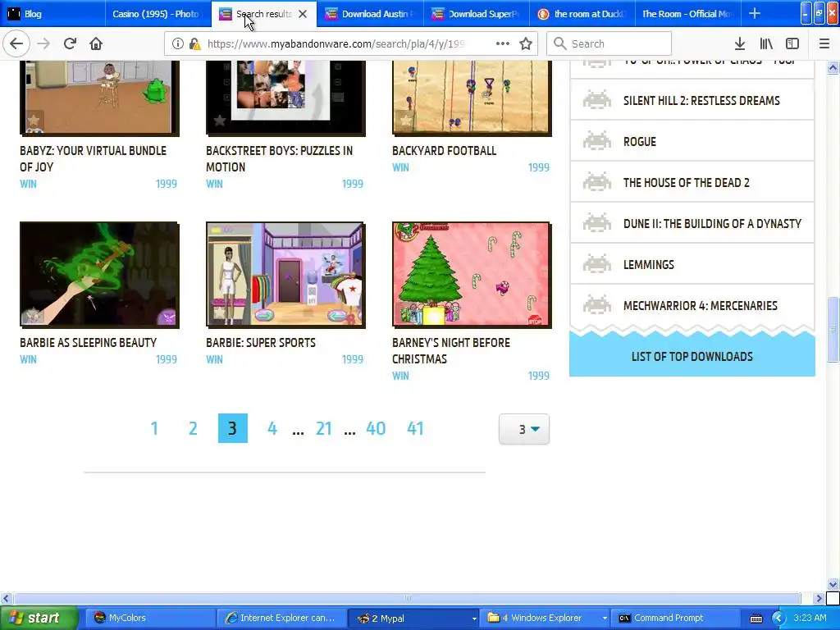
Task: Switch to MyColors taskbar window
Action: click(x=150, y=619)
